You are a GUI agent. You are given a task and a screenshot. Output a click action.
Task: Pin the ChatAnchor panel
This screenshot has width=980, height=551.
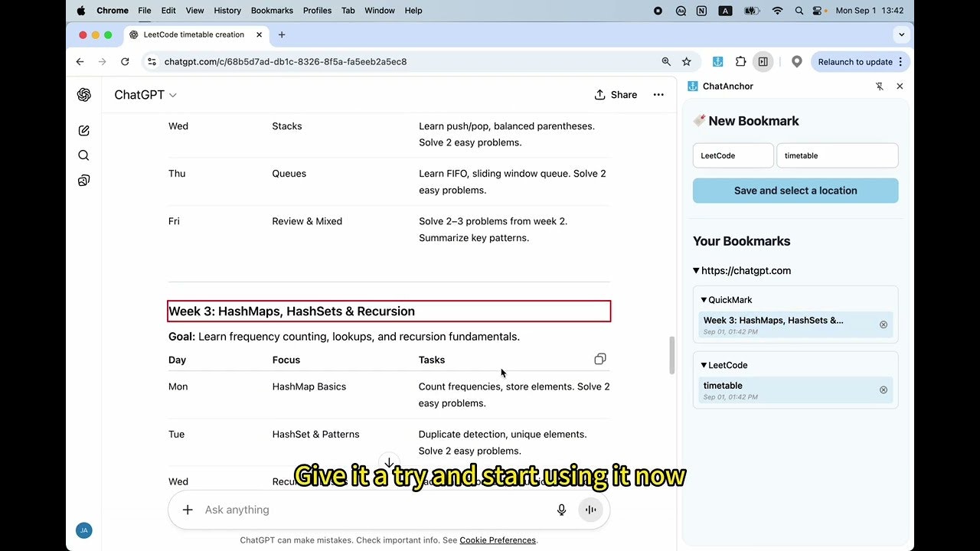(880, 86)
